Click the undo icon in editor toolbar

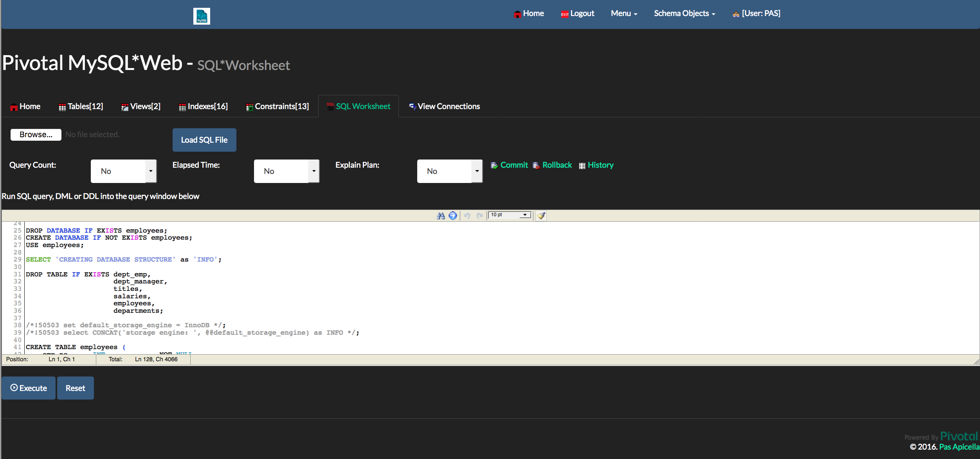[467, 216]
